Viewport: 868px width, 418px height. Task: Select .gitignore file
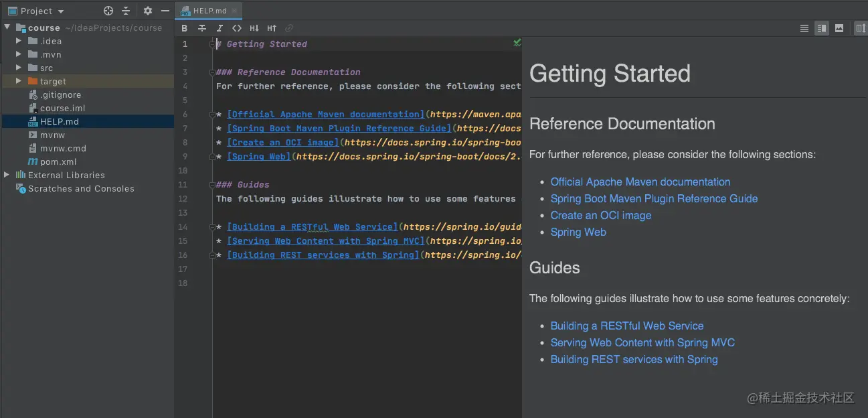tap(60, 94)
